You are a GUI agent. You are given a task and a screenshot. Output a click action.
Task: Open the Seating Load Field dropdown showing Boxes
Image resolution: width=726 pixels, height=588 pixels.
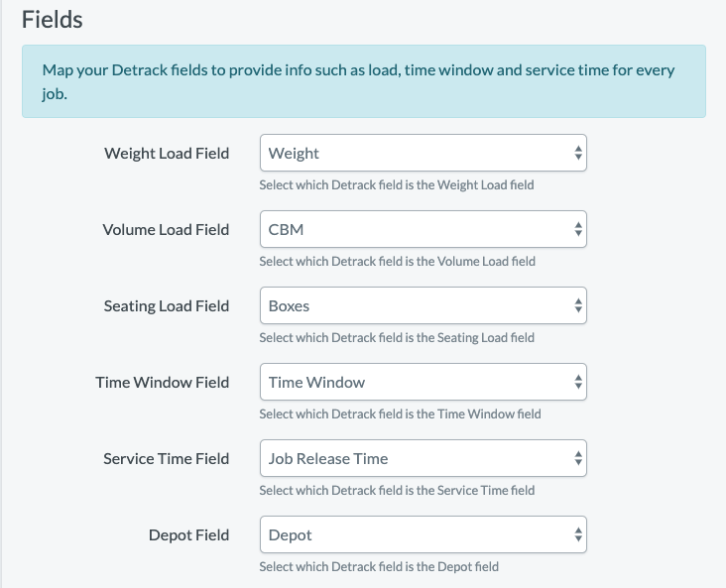[423, 305]
